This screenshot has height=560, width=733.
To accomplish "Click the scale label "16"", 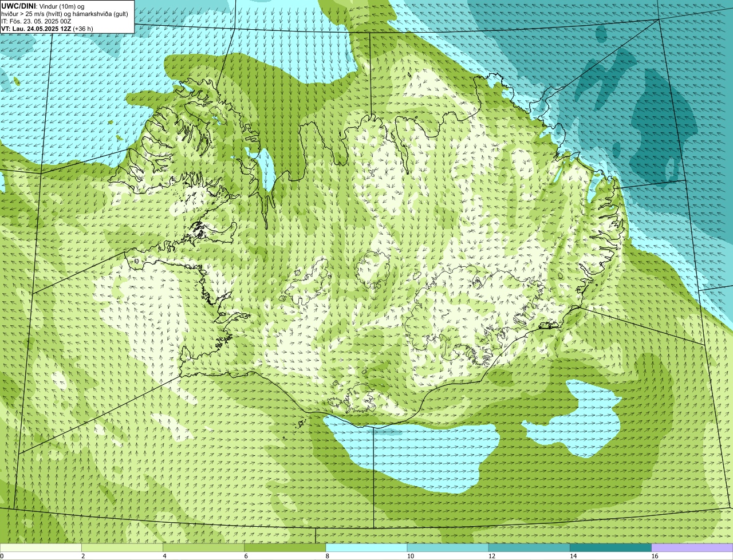I will click(655, 556).
